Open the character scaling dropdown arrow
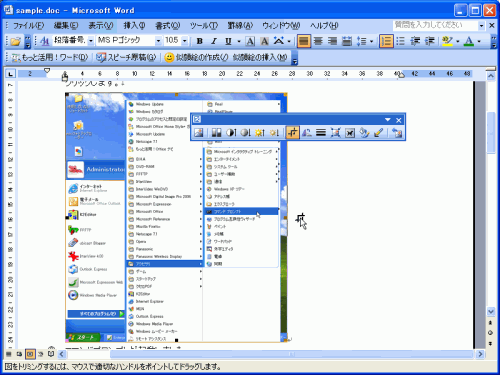The image size is (500, 375). [x=289, y=41]
